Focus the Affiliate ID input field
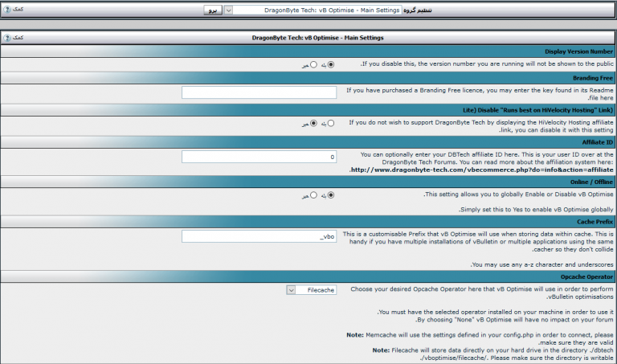Image resolution: width=617 pixels, height=364 pixels. point(259,157)
